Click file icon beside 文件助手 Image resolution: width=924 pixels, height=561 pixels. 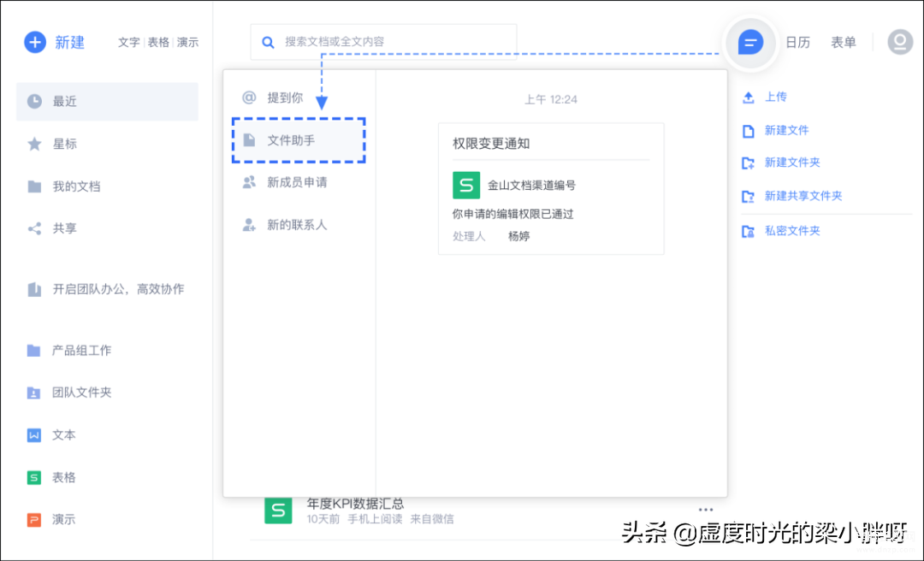pos(249,140)
